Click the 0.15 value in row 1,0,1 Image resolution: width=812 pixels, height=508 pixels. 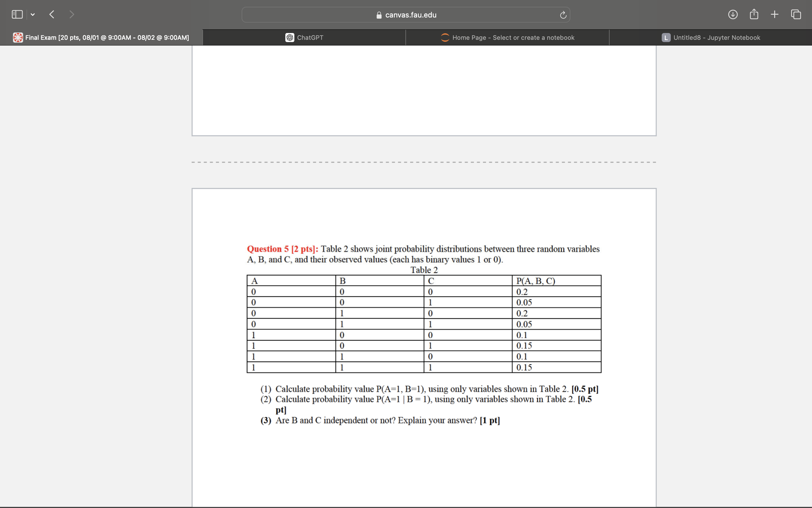click(524, 346)
